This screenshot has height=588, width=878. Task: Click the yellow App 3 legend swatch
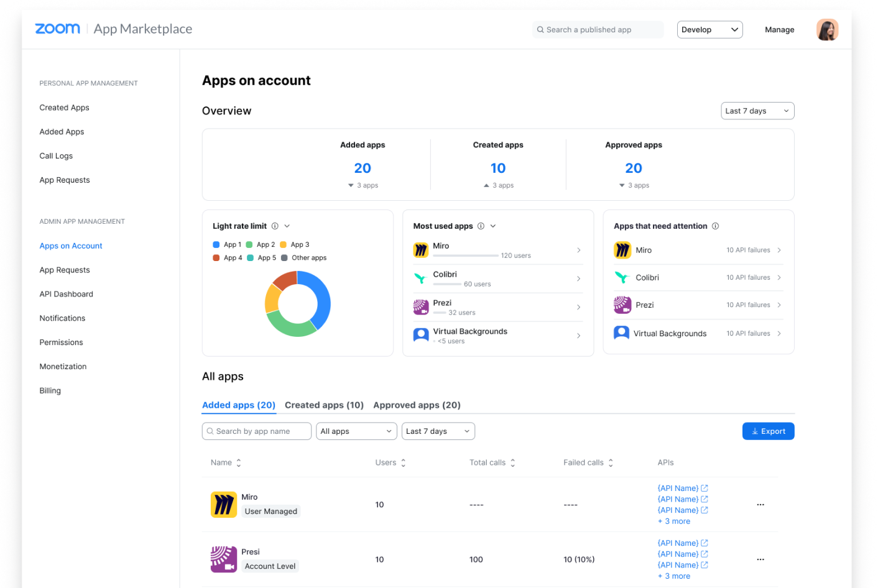tap(283, 245)
